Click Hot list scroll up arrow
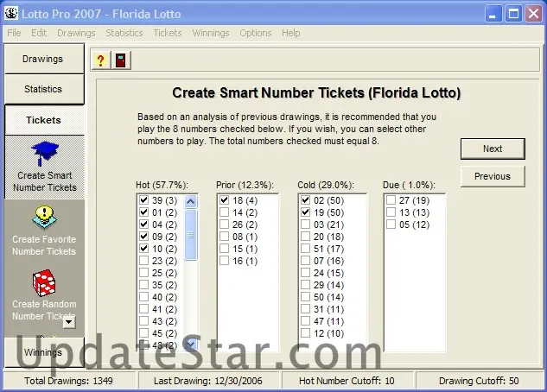547x392 pixels. click(x=190, y=201)
